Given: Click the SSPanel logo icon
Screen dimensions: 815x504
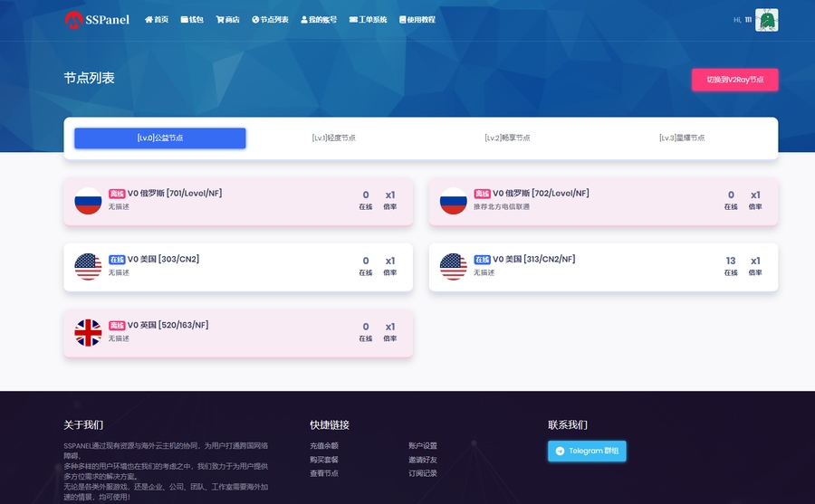Looking at the screenshot, I should (72, 19).
